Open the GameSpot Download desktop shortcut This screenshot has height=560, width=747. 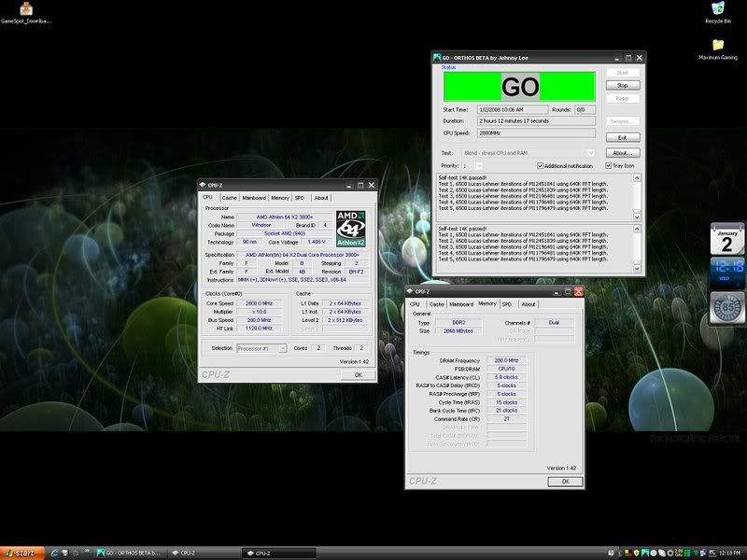pos(25,9)
